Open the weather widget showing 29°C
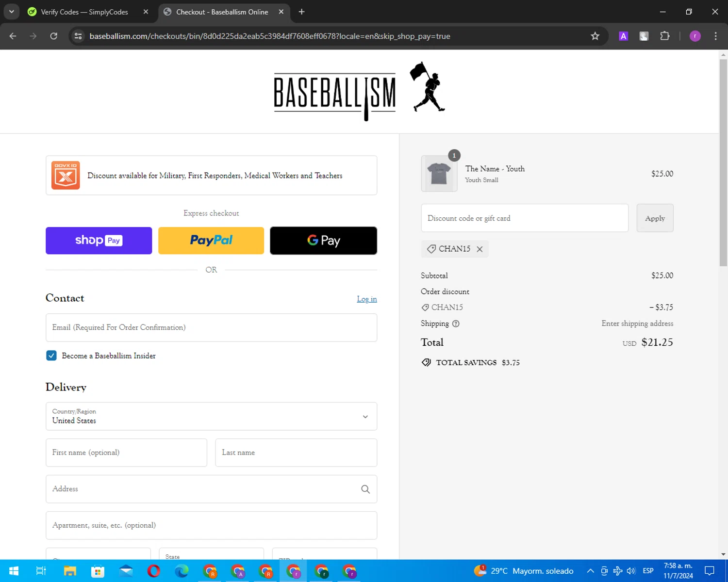 pos(524,571)
